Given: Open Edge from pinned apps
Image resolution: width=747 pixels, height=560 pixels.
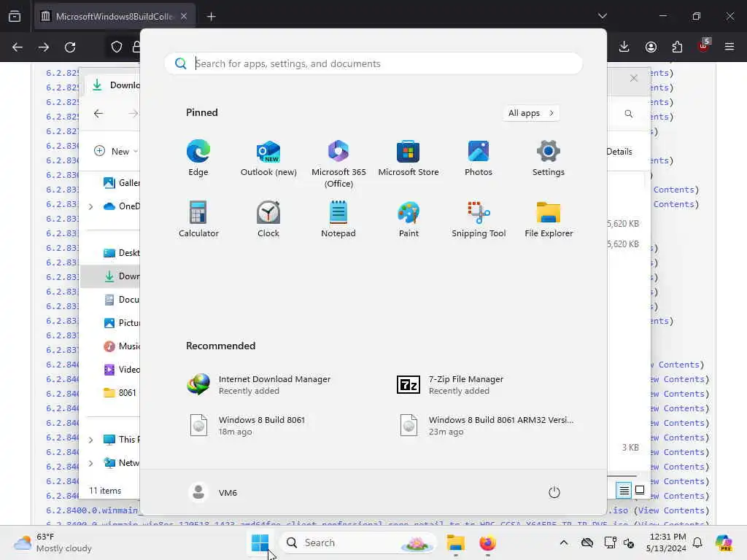Looking at the screenshot, I should (198, 158).
